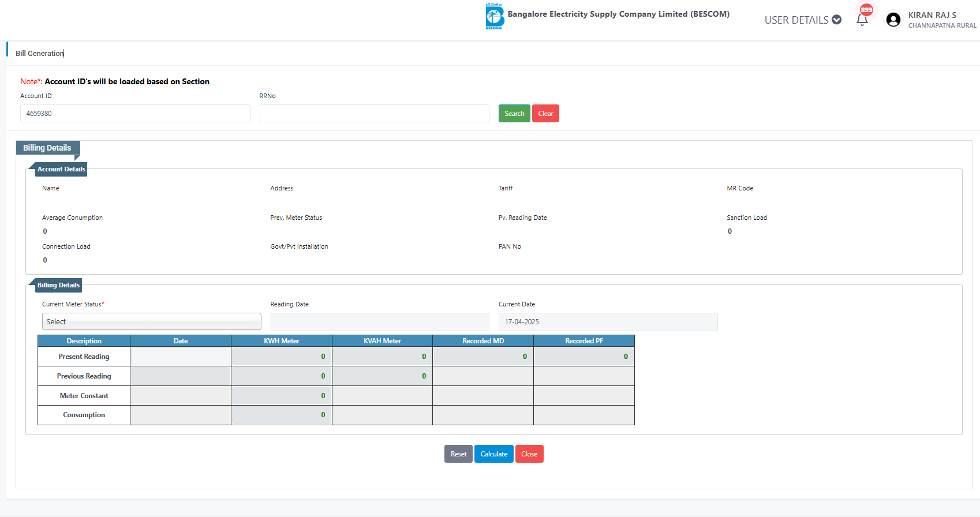Click the PAN No label
The height and width of the screenshot is (517, 980).
pyautogui.click(x=510, y=246)
